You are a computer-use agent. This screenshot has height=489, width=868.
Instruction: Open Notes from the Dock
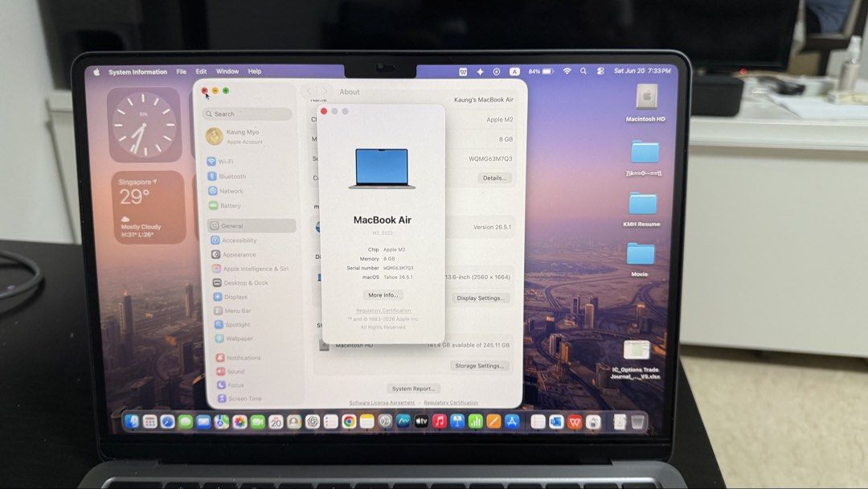[x=366, y=422]
